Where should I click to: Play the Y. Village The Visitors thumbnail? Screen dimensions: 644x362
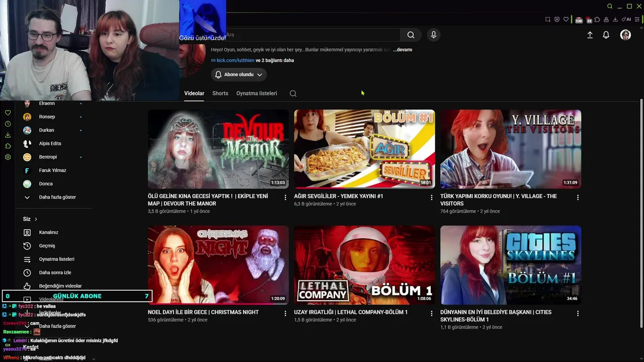(x=511, y=149)
